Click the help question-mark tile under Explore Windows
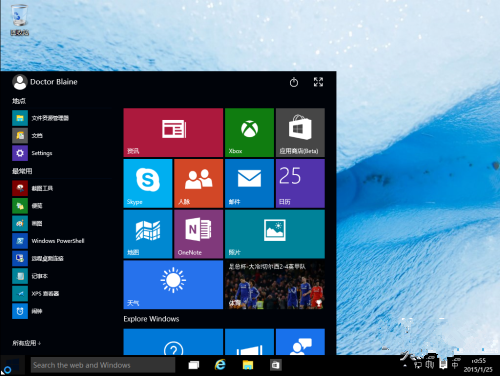Screen dimensions: 500x376 click(173, 342)
